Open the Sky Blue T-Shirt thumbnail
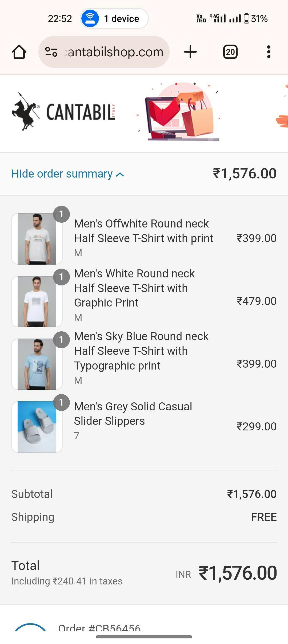The width and height of the screenshot is (288, 644). click(x=37, y=364)
